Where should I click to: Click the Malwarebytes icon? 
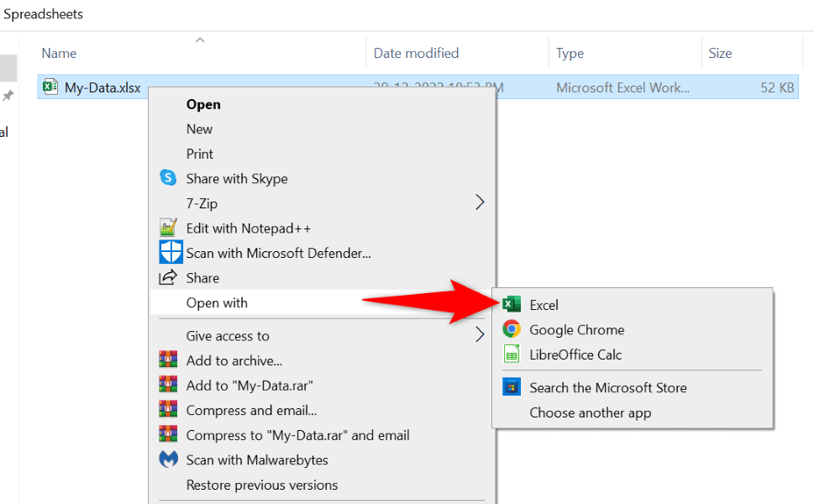tap(169, 459)
